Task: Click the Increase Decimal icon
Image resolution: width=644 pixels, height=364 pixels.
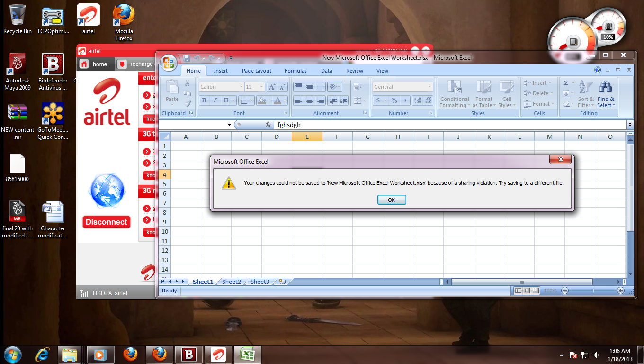Action: coord(417,100)
